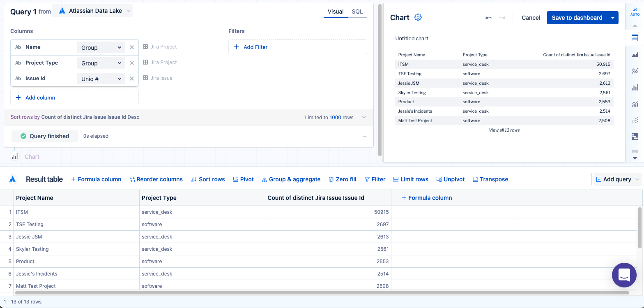Open chart settings gear icon
This screenshot has width=644, height=308.
click(x=418, y=17)
